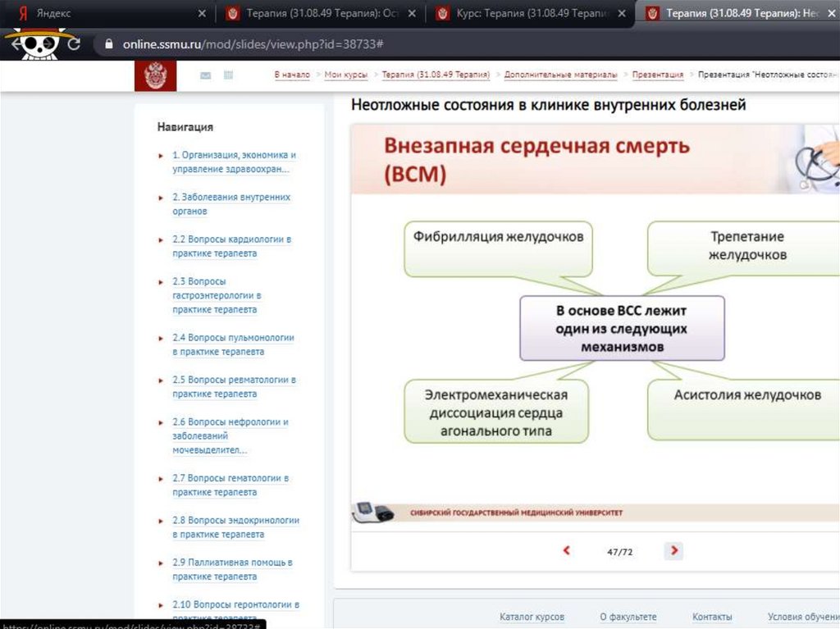Expand arrow for '2.10 Вопросы геронтологии'
The height and width of the screenshot is (629, 840).
[161, 605]
